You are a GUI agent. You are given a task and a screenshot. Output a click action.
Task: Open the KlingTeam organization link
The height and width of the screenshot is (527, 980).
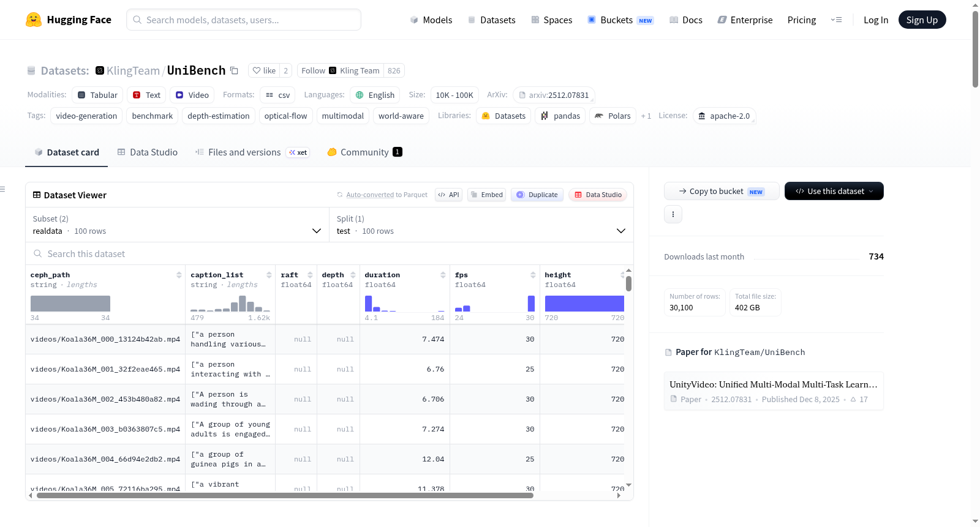(x=133, y=70)
